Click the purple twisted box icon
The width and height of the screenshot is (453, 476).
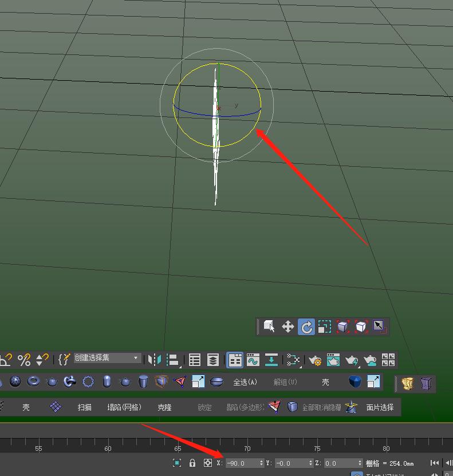426,384
